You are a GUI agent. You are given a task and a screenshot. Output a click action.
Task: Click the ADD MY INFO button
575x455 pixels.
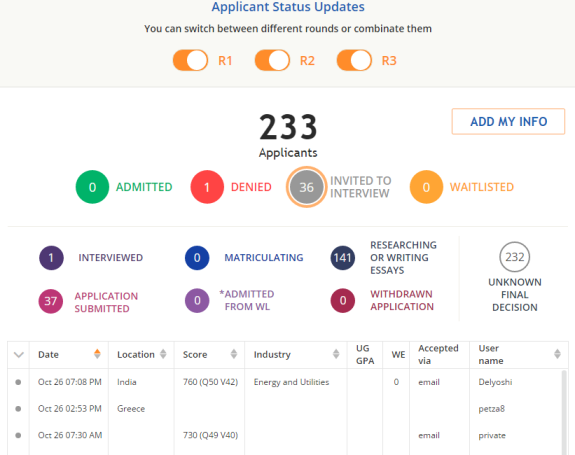508,121
